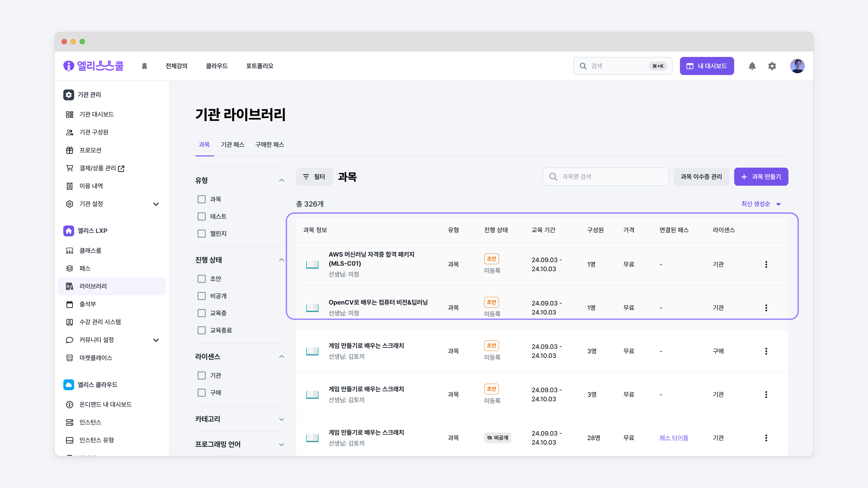Open the 최신 생성순 sort dropdown

[761, 204]
